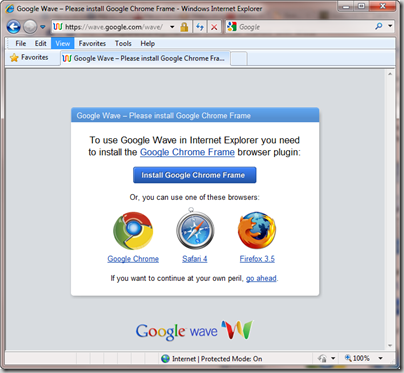Click the red Stop loading icon
Viewport: 404px width, 373px height.
coord(214,27)
